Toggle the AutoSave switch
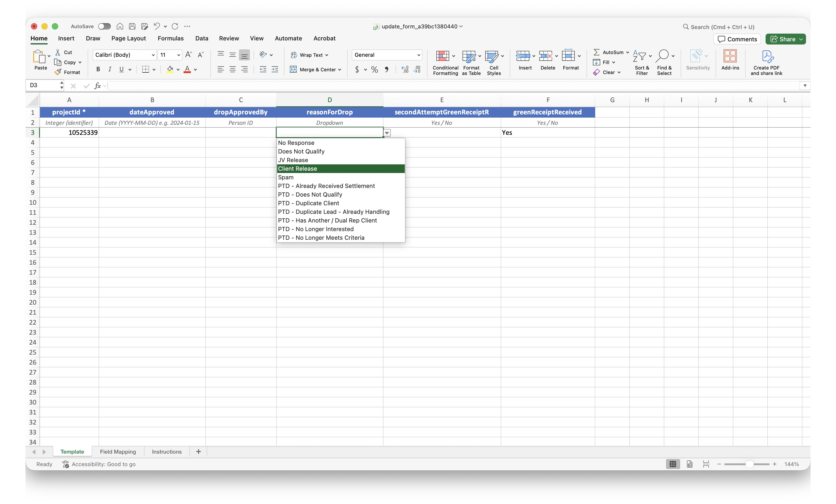This screenshot has height=504, width=836. [x=104, y=26]
